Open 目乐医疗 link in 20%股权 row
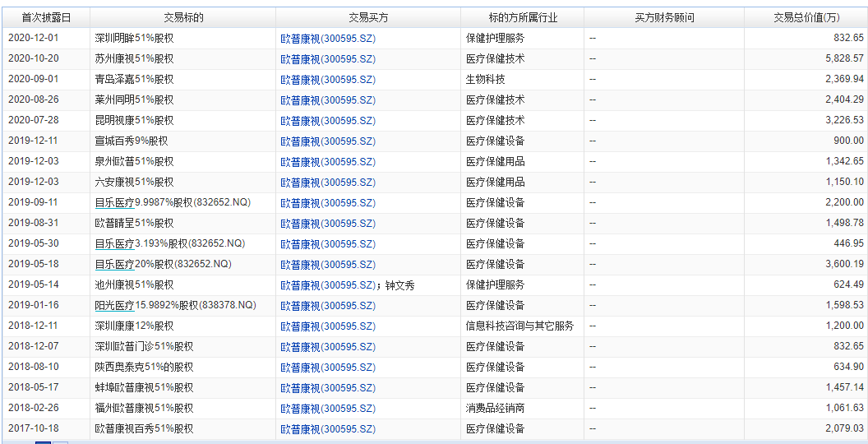The image size is (868, 444). pos(114,264)
